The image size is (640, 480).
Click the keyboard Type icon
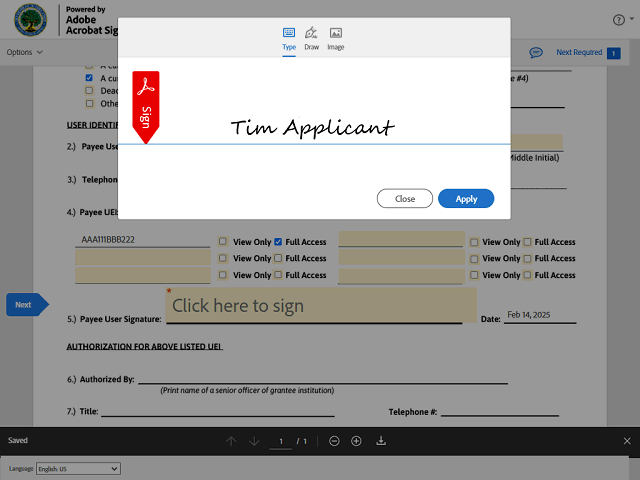click(289, 33)
